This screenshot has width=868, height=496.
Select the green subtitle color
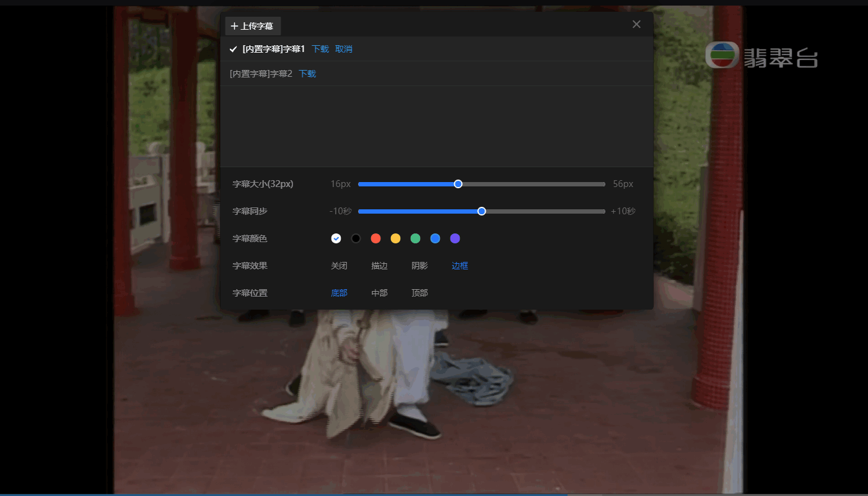(x=415, y=238)
